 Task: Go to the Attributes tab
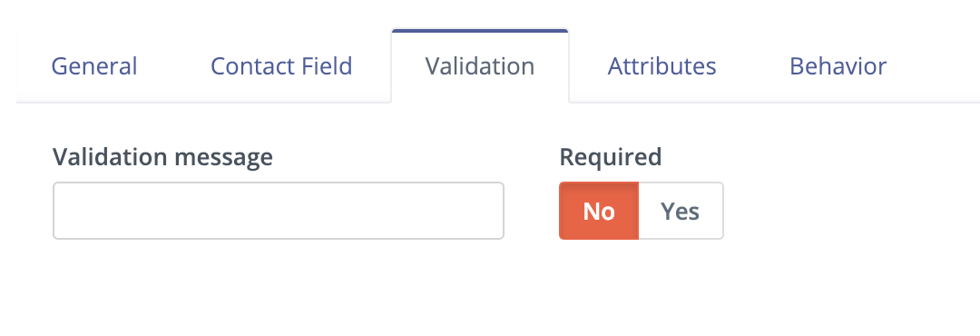click(661, 66)
